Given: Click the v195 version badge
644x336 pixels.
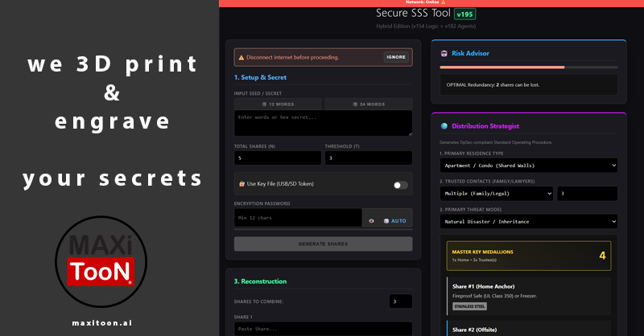Looking at the screenshot, I should (465, 14).
